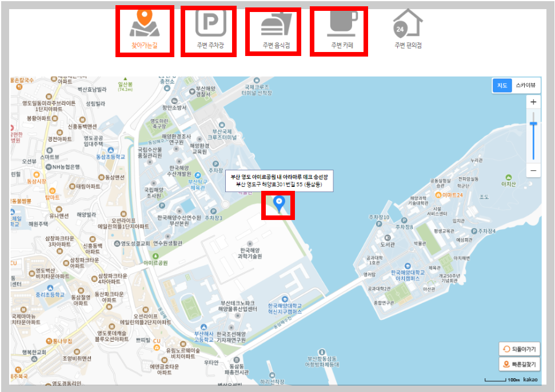The width and height of the screenshot is (555, 392).
Task: Click the 빠른길찾기 quick directions button
Action: pyautogui.click(x=519, y=364)
